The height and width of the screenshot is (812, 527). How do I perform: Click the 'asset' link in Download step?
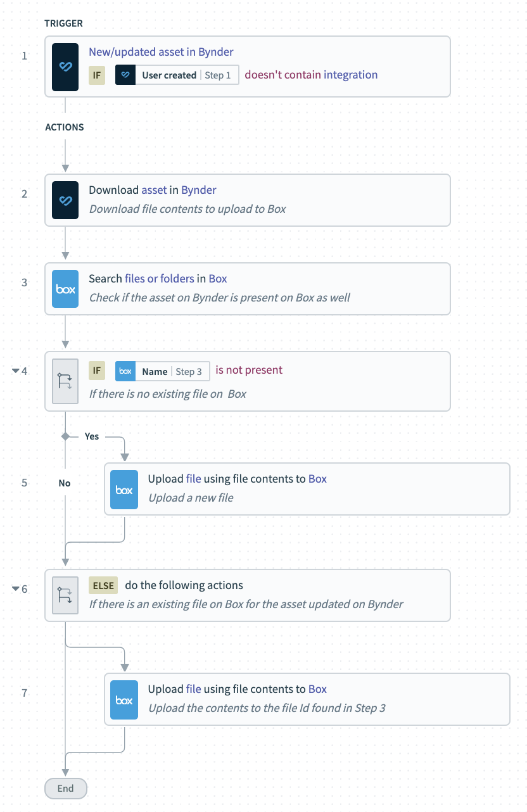click(x=154, y=190)
